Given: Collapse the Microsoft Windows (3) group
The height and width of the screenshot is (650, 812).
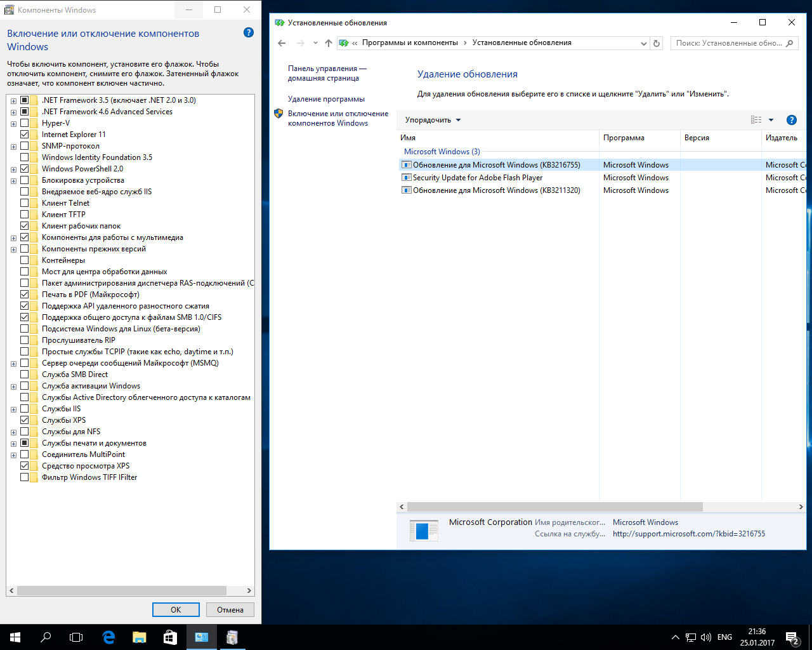Looking at the screenshot, I should pyautogui.click(x=442, y=152).
